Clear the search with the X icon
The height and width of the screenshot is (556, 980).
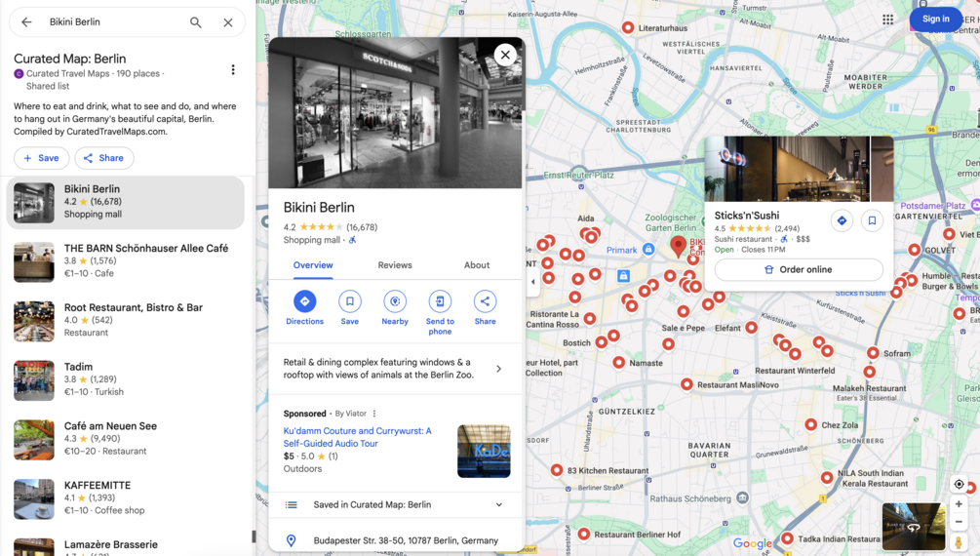[228, 22]
